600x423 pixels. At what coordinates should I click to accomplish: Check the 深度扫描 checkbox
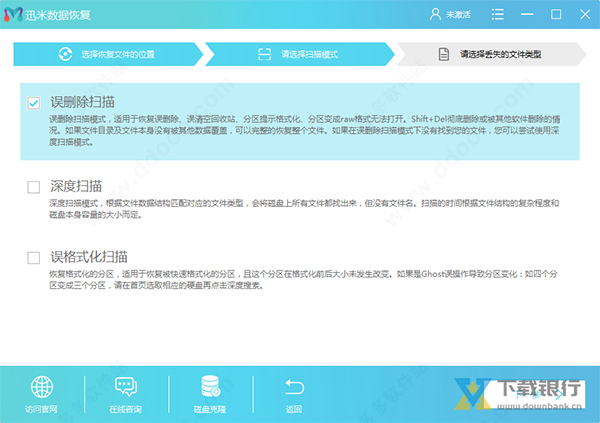(x=34, y=187)
